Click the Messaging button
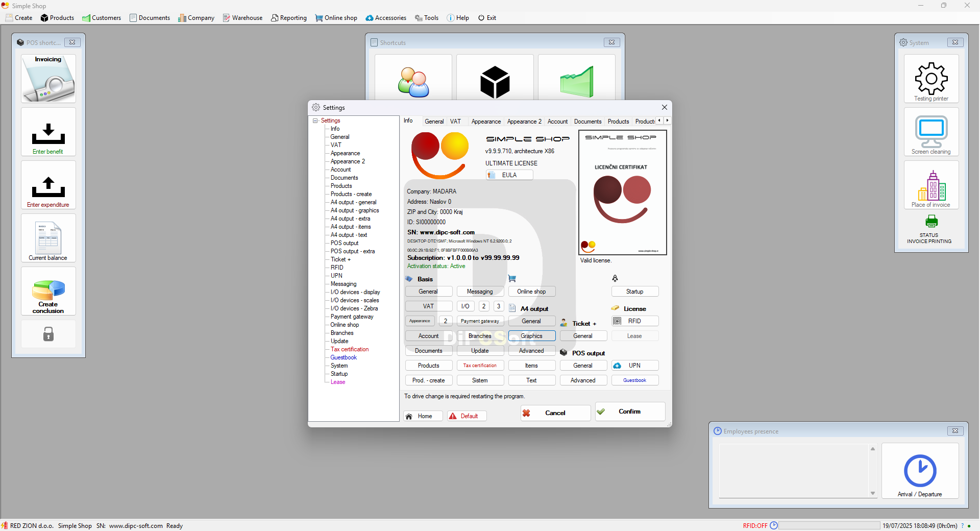The image size is (980, 531). point(480,292)
